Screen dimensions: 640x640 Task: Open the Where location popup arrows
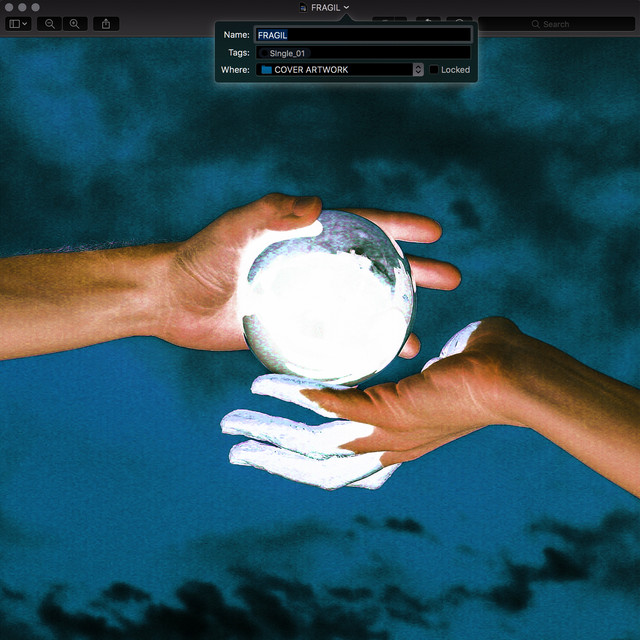tap(418, 70)
